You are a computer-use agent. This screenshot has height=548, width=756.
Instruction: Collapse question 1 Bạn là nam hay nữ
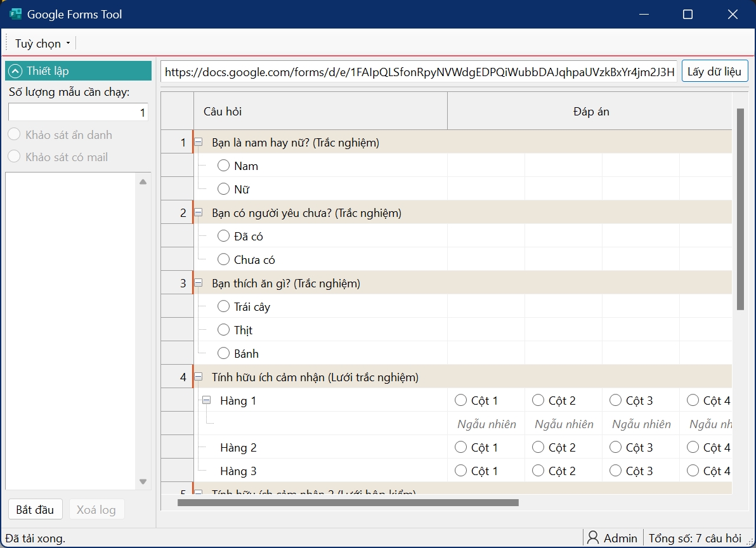click(x=198, y=142)
